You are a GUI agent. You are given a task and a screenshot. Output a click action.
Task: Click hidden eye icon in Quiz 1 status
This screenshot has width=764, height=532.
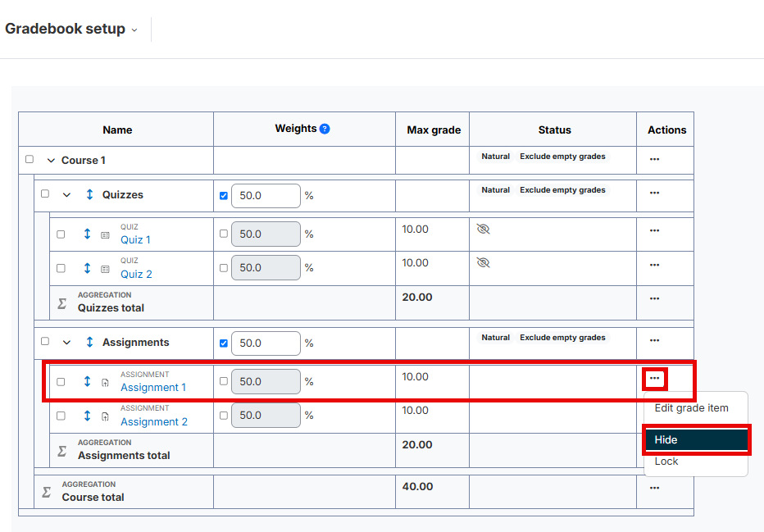(x=483, y=229)
